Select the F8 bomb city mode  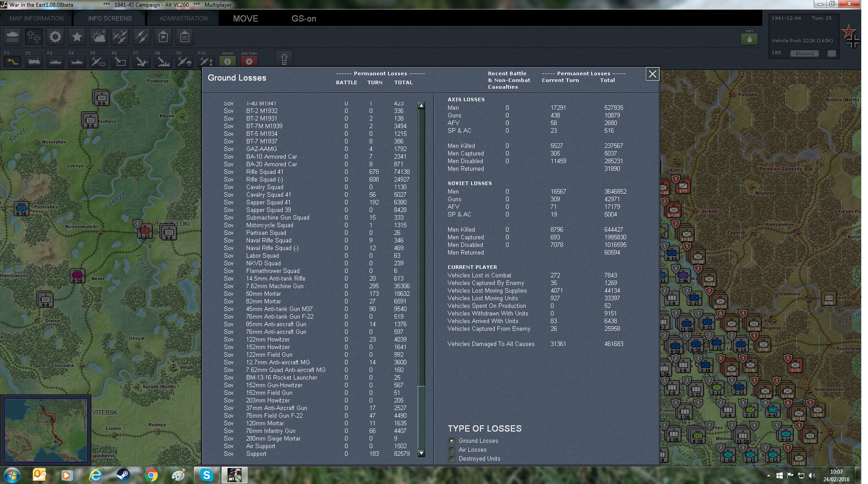point(163,61)
